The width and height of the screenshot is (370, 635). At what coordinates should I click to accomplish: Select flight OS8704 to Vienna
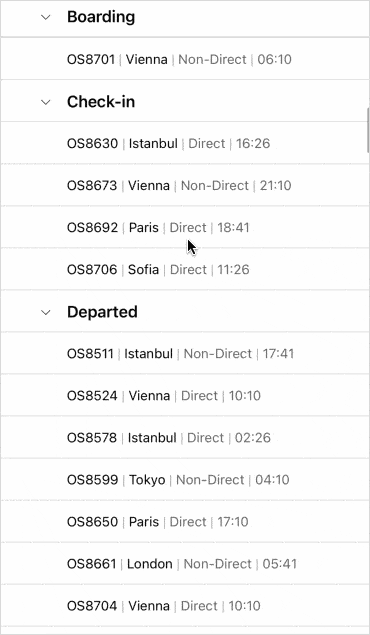[x=185, y=606]
